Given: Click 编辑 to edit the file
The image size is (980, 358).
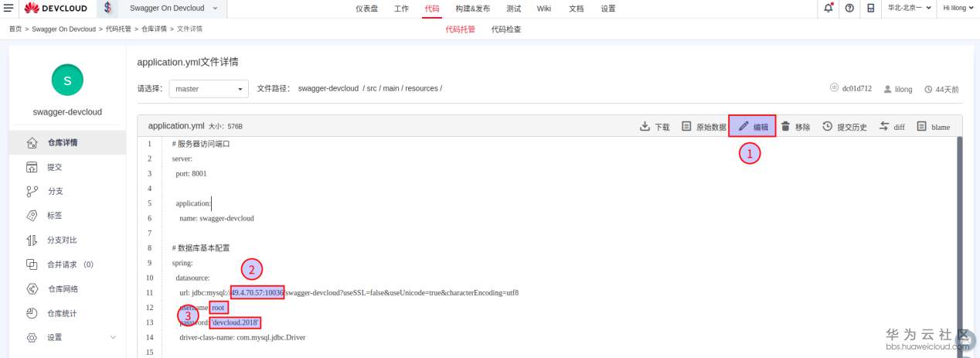Looking at the screenshot, I should (x=752, y=126).
